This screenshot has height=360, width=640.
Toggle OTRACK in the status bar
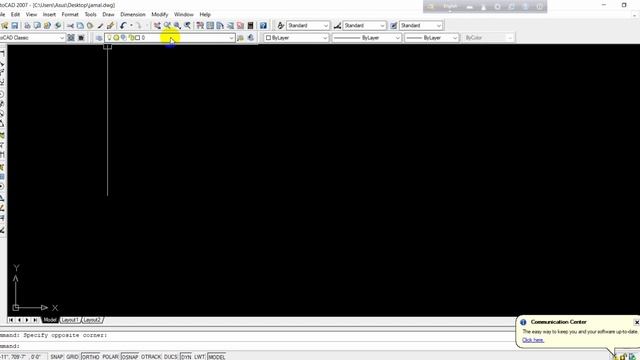151,357
